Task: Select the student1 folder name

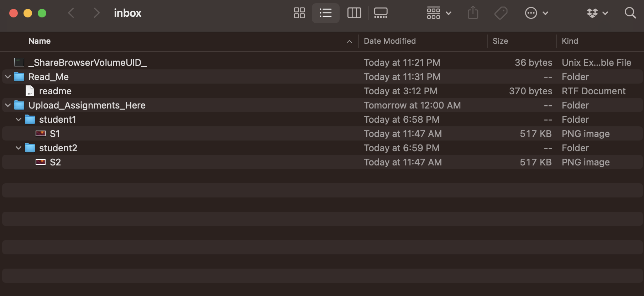Action: (57, 120)
